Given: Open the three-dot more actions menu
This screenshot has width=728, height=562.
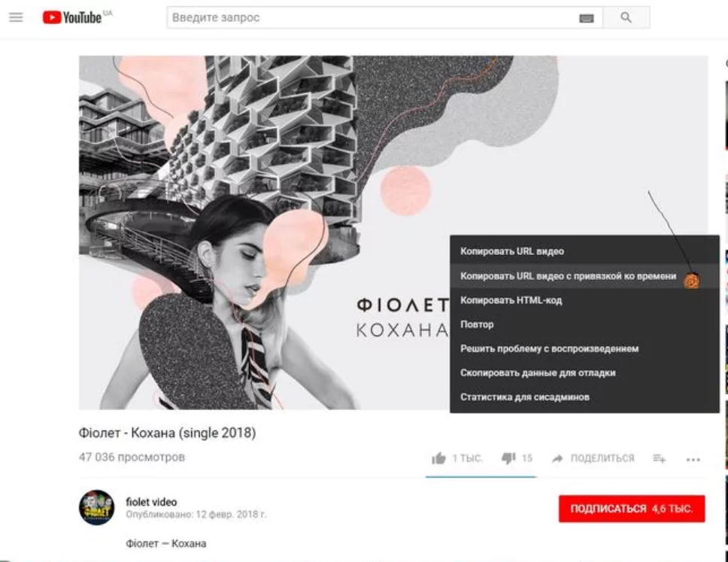Looking at the screenshot, I should tap(693, 460).
